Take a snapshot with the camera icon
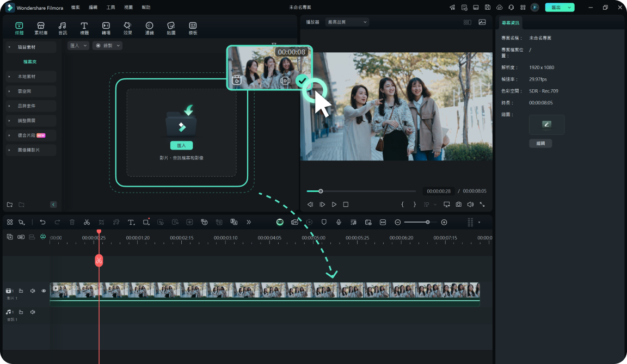This screenshot has height=364, width=627. (x=459, y=205)
